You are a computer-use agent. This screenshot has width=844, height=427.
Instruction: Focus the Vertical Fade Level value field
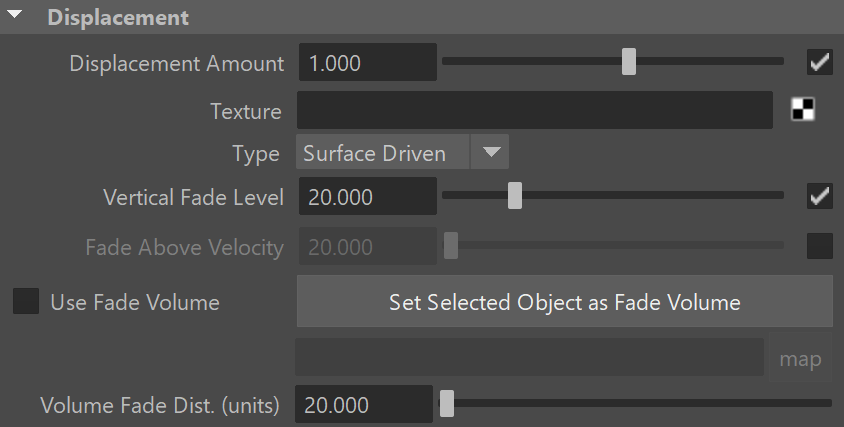368,196
